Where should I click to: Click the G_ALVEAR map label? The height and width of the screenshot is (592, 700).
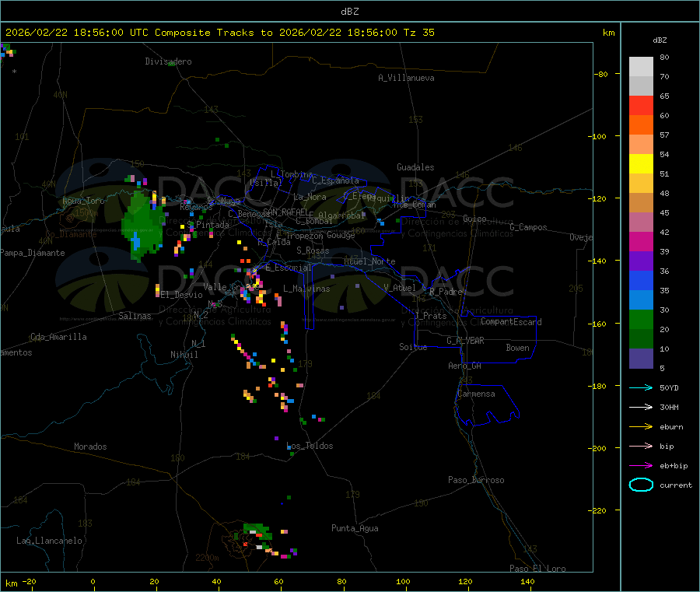465,341
